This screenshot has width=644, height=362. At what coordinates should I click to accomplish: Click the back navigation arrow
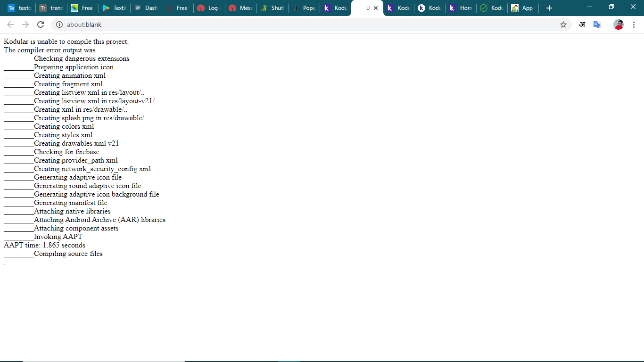point(10,25)
